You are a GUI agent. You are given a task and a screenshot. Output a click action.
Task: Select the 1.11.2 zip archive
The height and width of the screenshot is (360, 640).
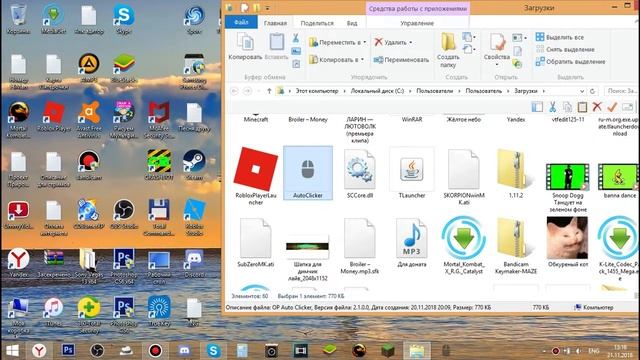(x=516, y=173)
